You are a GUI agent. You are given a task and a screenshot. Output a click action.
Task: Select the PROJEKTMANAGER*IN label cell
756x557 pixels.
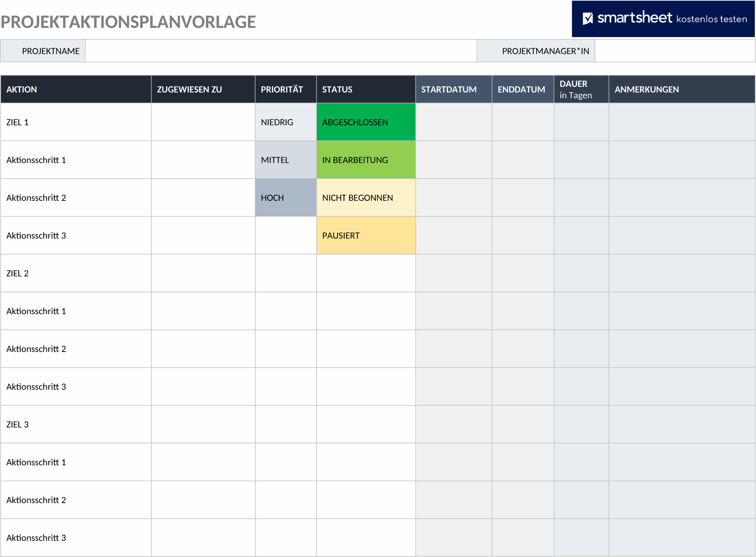[x=536, y=51]
